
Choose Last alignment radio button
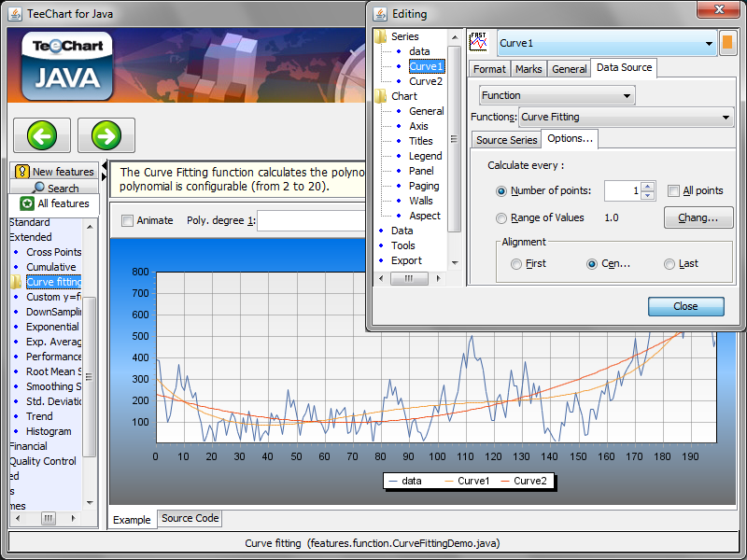[669, 264]
